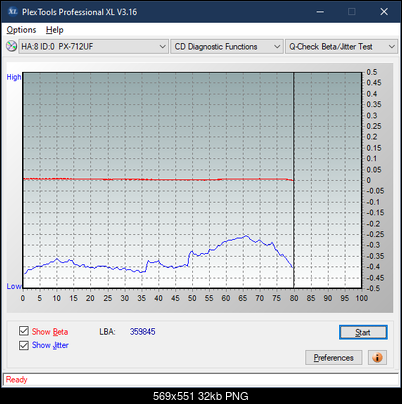
Task: Click the Ready status bar text
Action: (17, 380)
